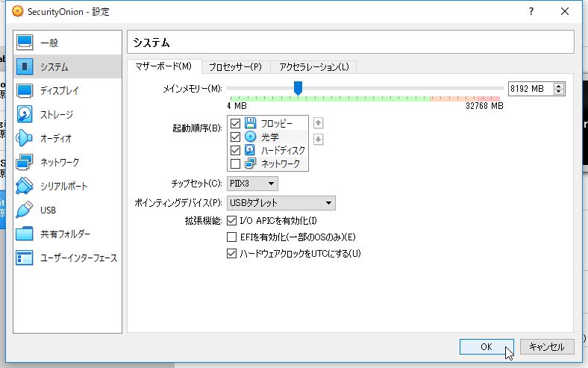Click the 共有フォルダー folder icon

(x=25, y=234)
